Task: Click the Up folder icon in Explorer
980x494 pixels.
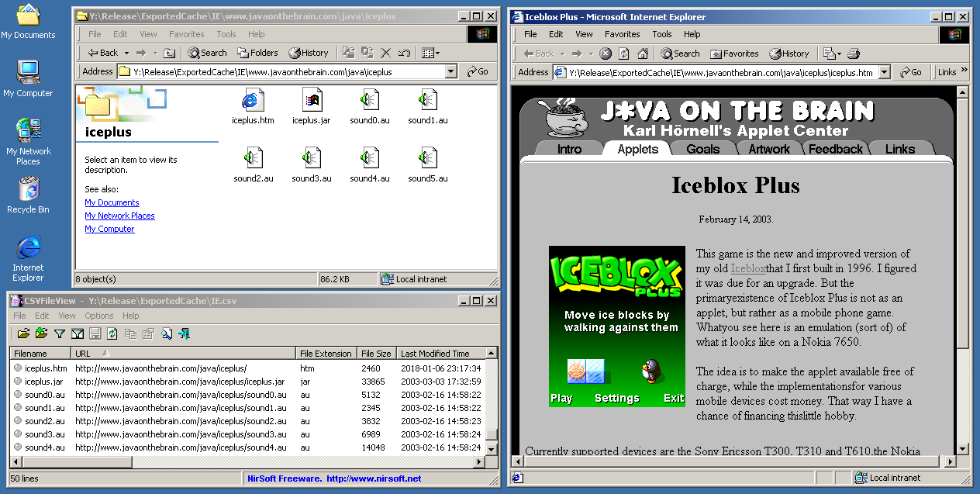Action: [x=170, y=53]
